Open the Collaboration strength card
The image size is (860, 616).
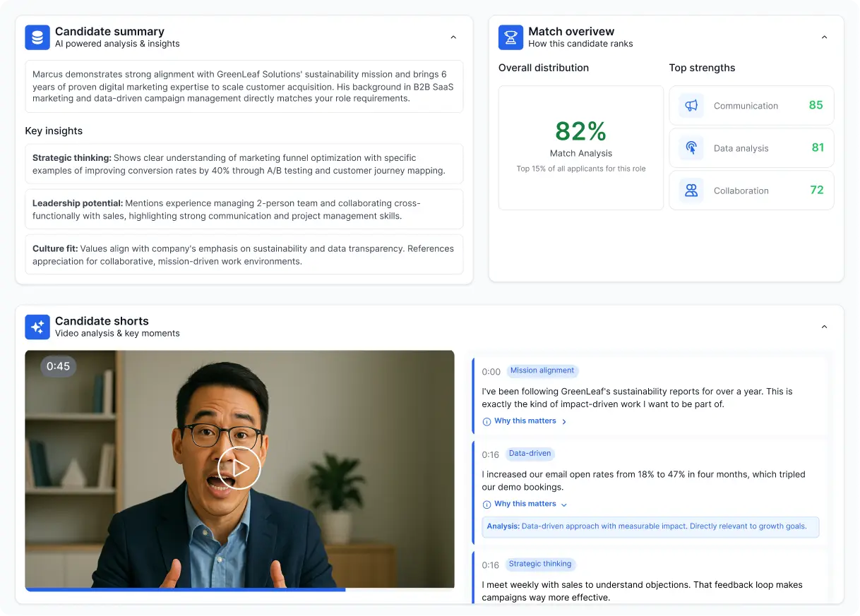tap(751, 191)
